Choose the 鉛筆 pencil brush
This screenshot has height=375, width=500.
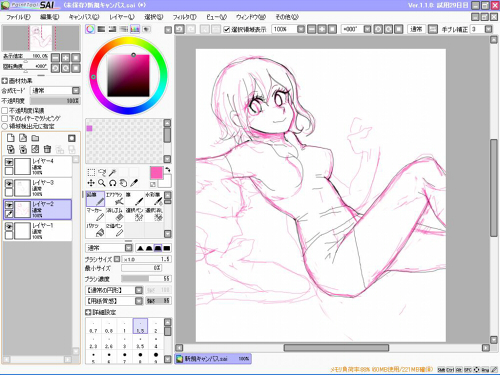95,198
